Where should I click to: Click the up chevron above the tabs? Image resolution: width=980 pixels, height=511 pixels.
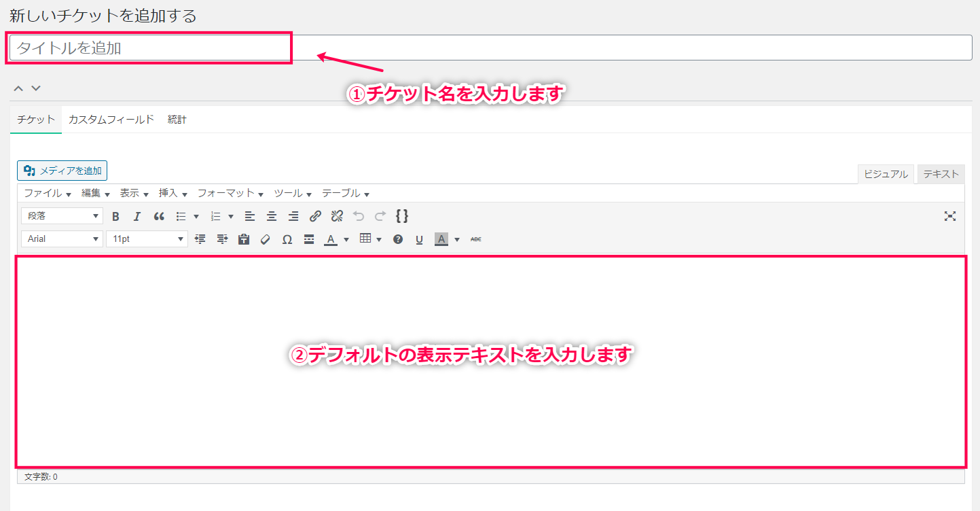18,88
